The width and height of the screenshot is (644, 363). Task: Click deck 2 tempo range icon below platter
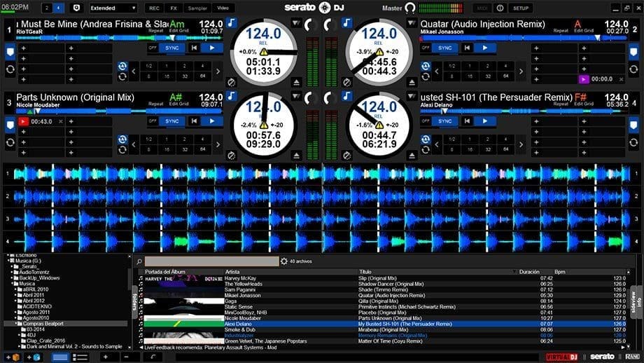click(347, 82)
